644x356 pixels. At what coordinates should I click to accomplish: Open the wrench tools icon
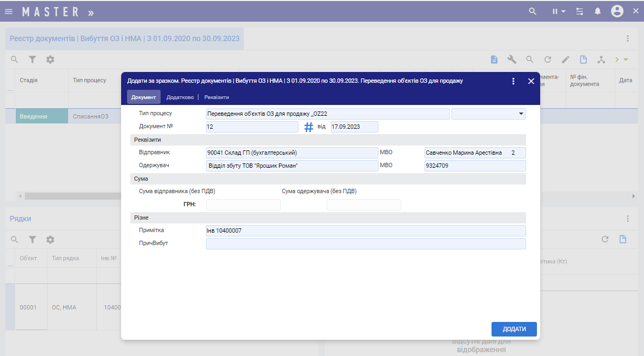[x=512, y=60]
